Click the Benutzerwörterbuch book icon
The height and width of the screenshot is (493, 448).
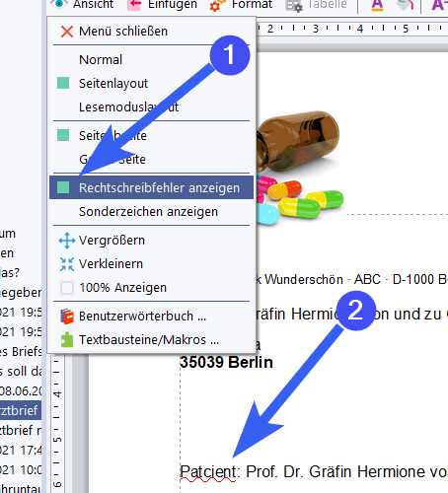(67, 317)
